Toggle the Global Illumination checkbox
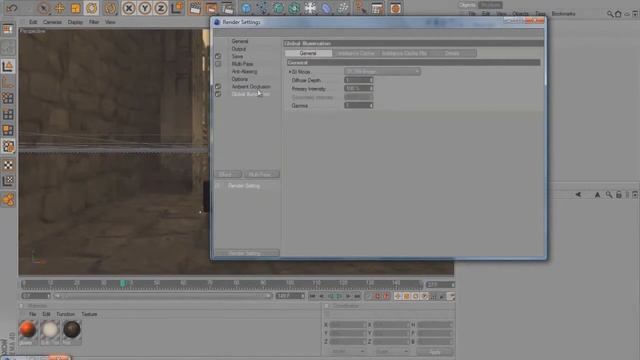640x360 pixels. click(218, 94)
